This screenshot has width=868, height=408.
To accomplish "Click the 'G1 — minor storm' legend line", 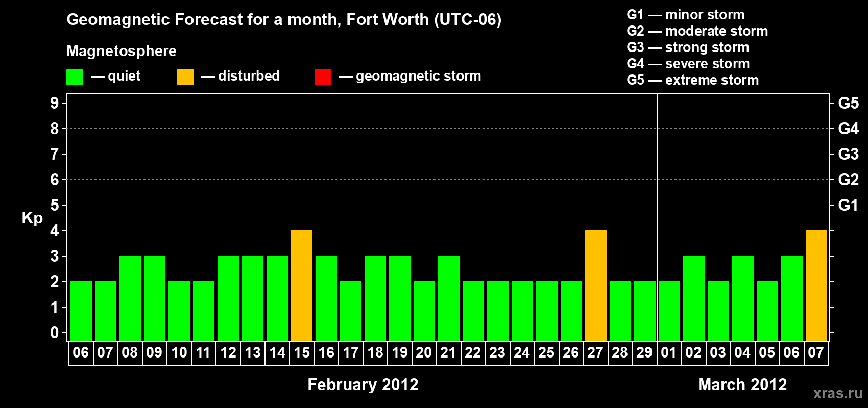I will 686,15.
